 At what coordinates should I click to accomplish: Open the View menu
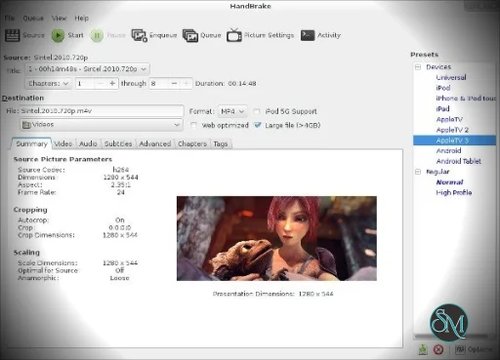pos(59,18)
